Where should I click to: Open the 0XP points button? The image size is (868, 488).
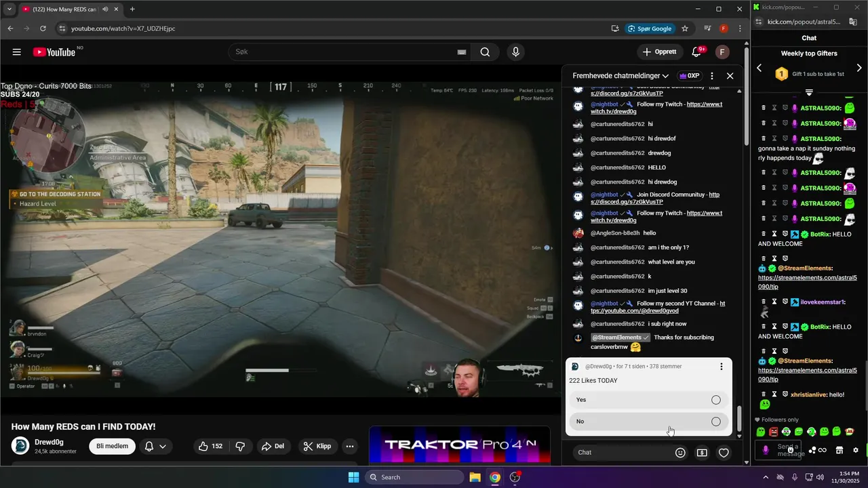click(690, 76)
